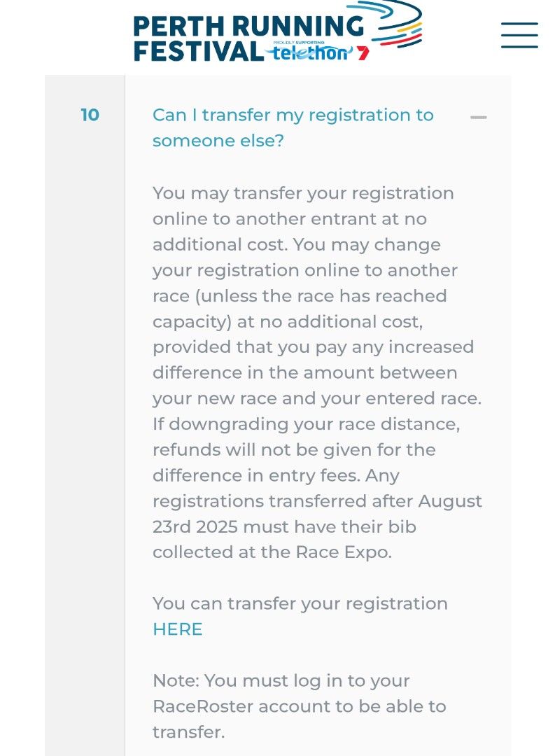Click the colorful swoosh graphic in the logo
Screen dimensions: 555x756
tap(396, 22)
